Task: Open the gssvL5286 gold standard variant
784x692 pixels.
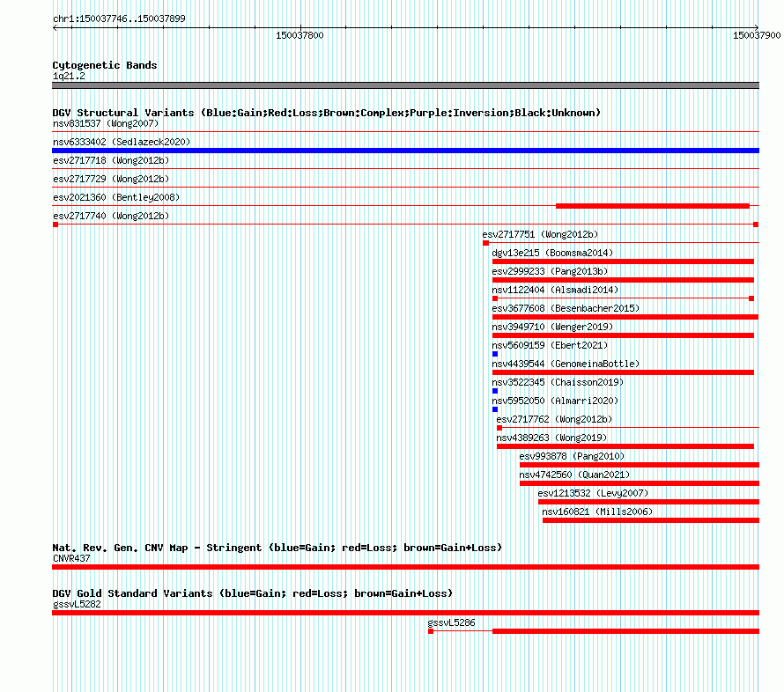Action: tap(451, 622)
